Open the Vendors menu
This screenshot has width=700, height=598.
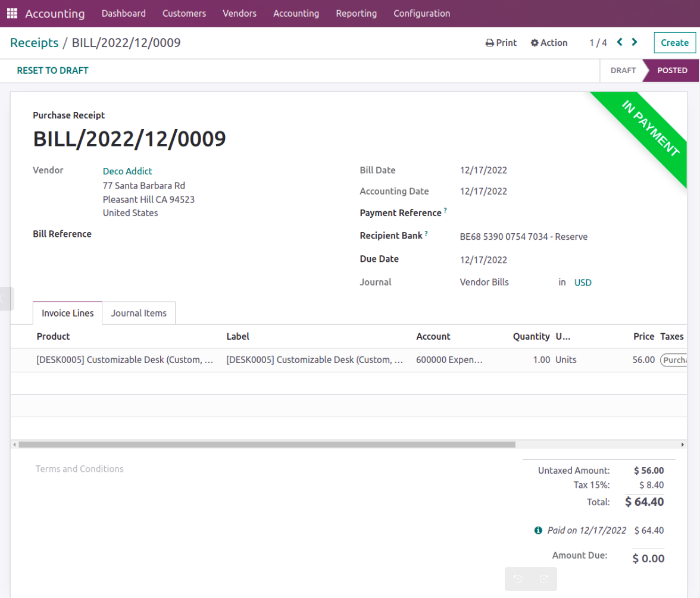[x=240, y=13]
